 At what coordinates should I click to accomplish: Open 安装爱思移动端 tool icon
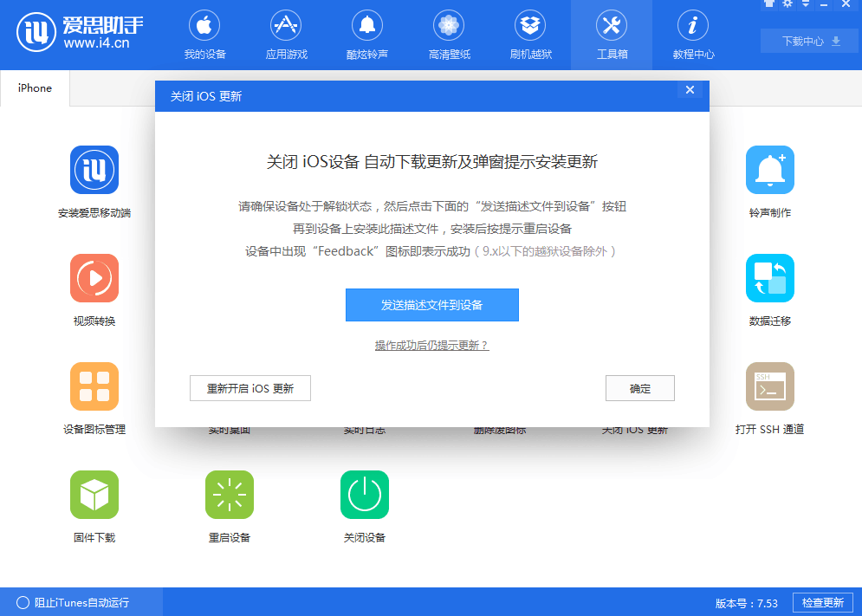94,170
